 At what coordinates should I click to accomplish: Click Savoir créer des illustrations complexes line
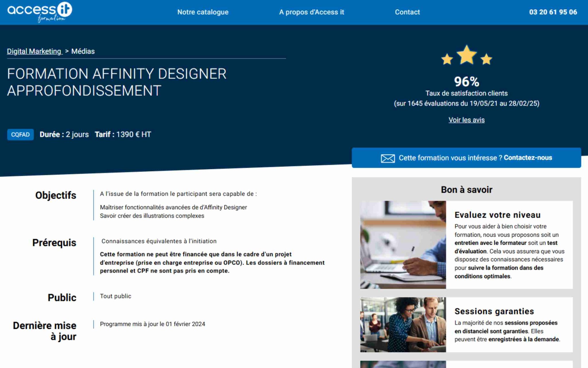(152, 216)
